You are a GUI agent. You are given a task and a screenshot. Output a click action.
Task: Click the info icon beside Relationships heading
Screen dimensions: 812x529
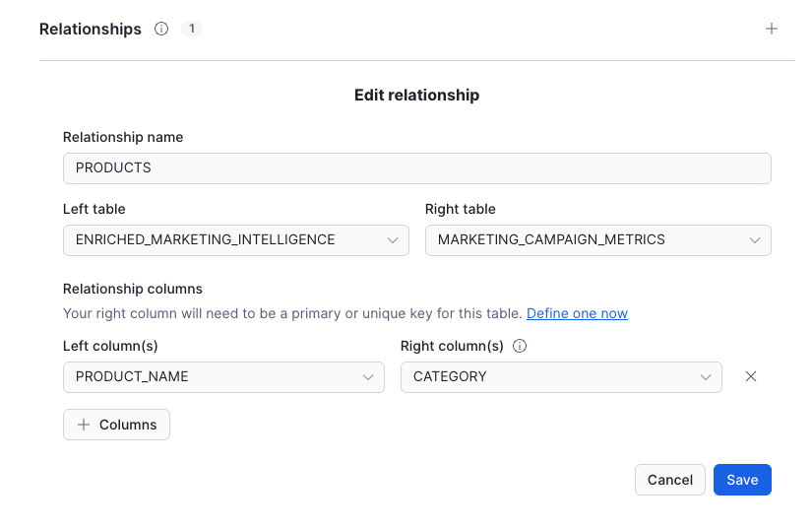pyautogui.click(x=161, y=30)
